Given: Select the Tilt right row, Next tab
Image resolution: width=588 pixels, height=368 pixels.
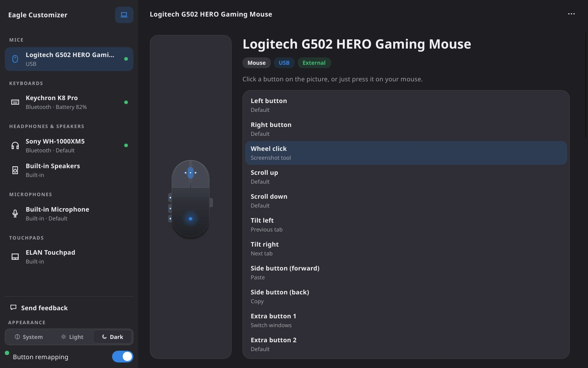Looking at the screenshot, I should click(x=406, y=249).
